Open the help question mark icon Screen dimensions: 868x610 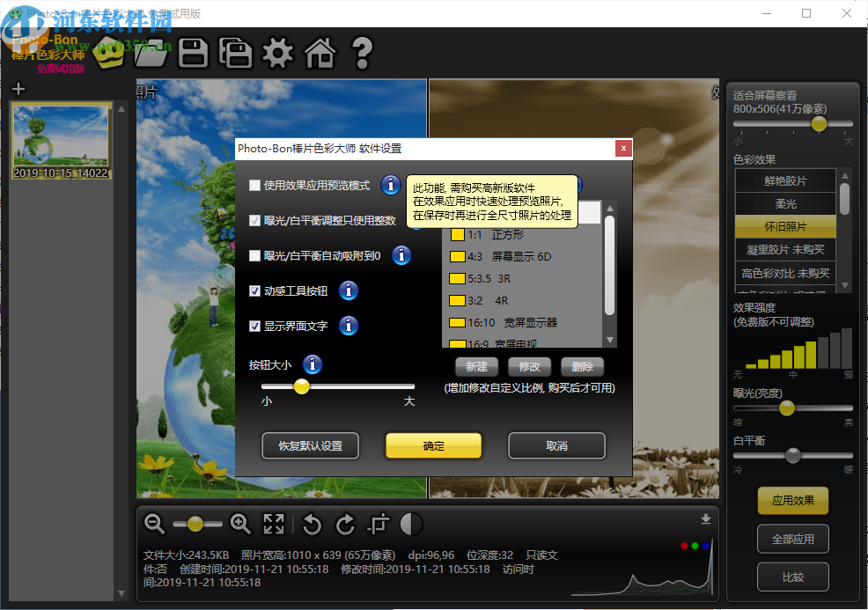(x=363, y=53)
